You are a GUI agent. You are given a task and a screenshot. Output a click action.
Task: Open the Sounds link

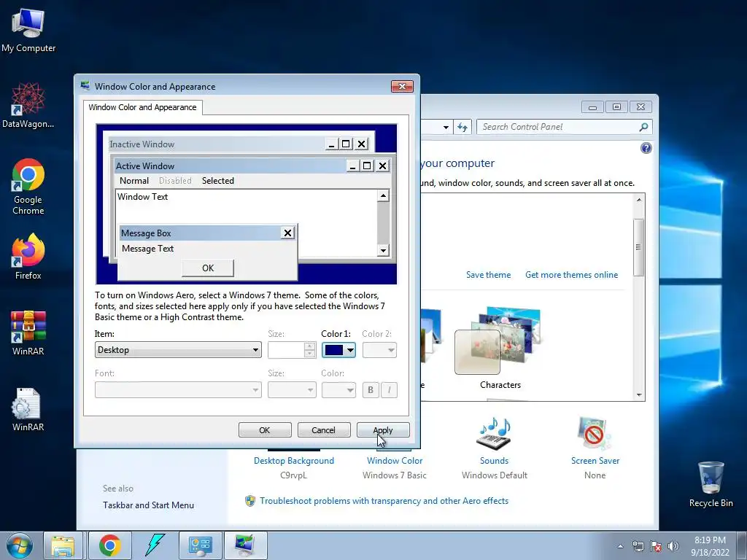(494, 461)
